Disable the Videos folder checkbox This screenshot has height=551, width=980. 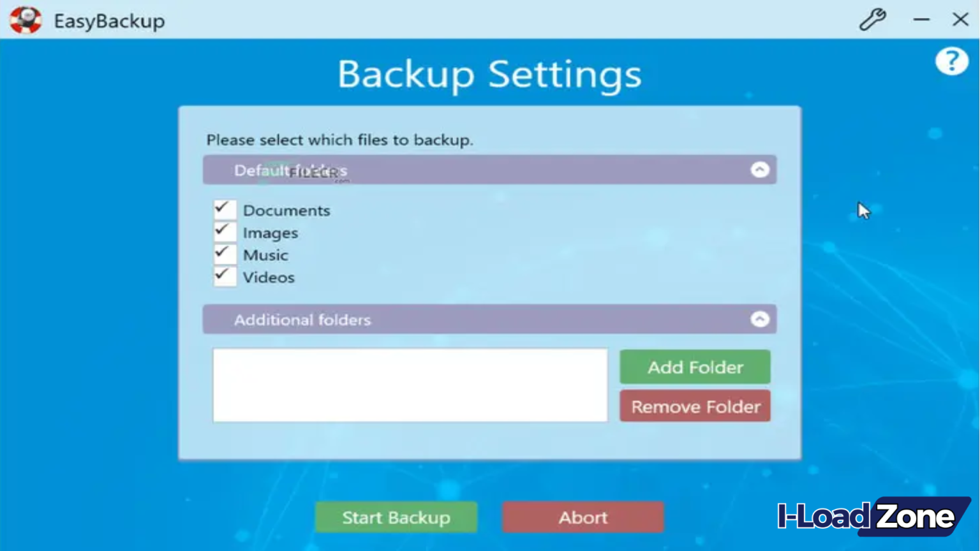pyautogui.click(x=225, y=276)
